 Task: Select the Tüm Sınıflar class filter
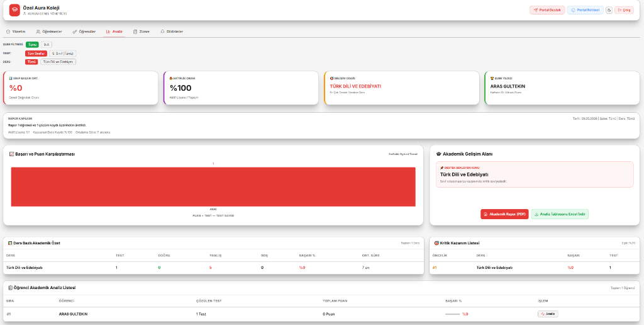pos(36,54)
